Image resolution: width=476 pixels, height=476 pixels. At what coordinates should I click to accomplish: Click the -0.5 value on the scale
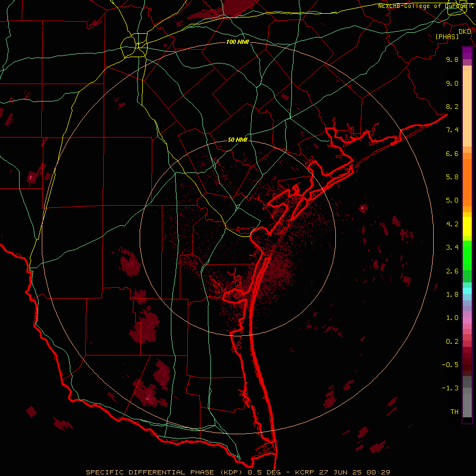click(x=450, y=365)
